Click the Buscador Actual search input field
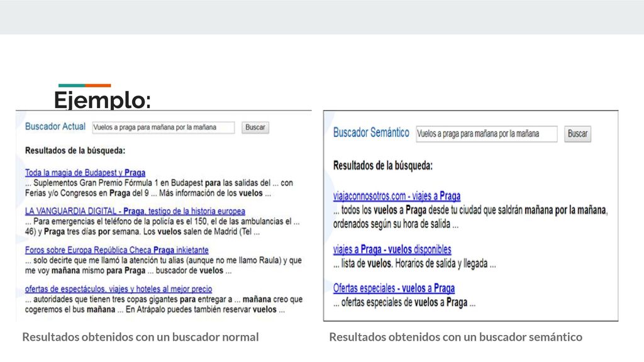 (164, 127)
